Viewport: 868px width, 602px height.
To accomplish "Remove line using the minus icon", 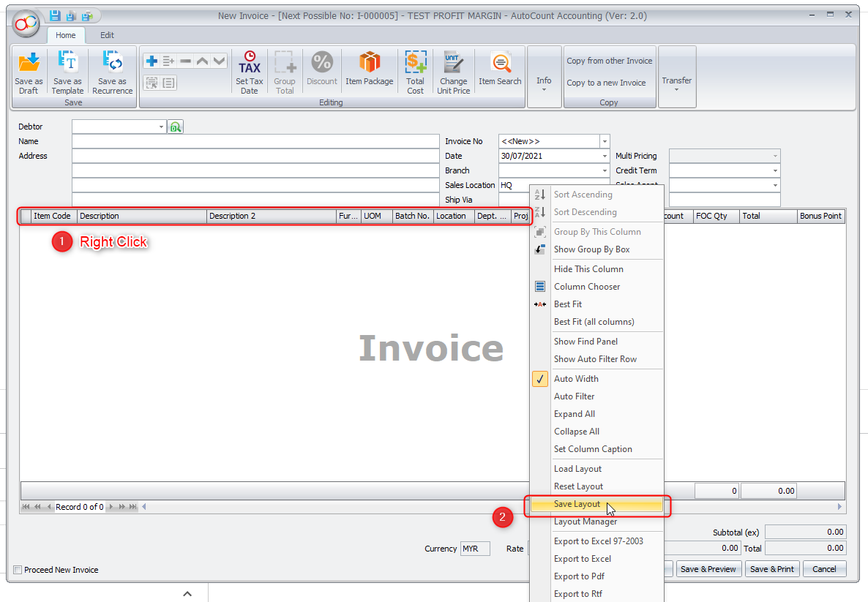I will 186,61.
